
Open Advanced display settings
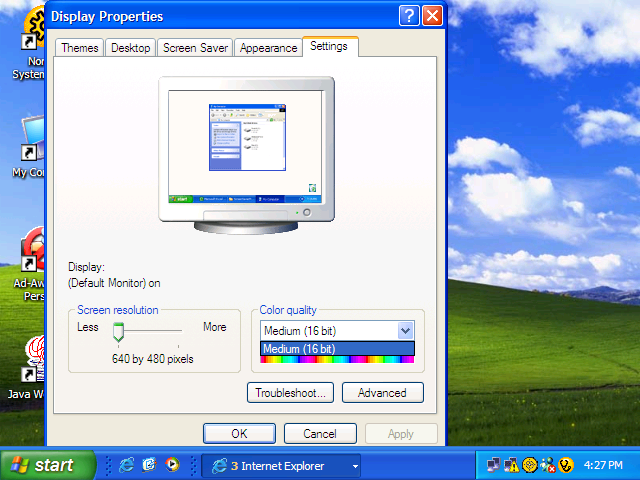point(382,393)
